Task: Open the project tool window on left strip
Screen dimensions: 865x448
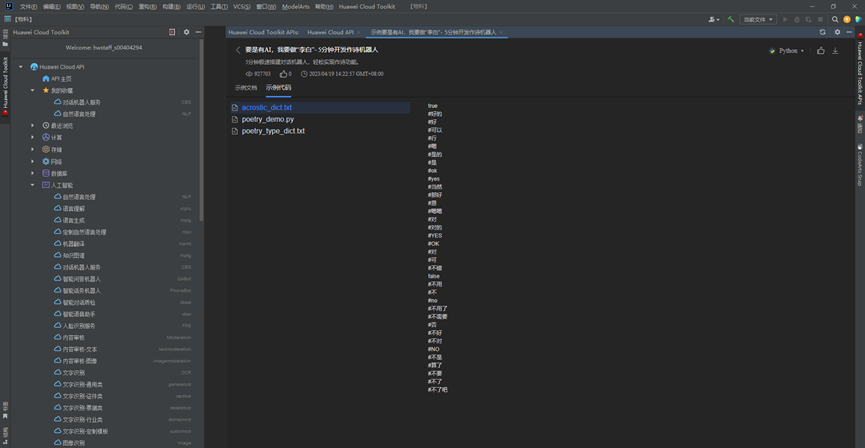Action: (5, 39)
